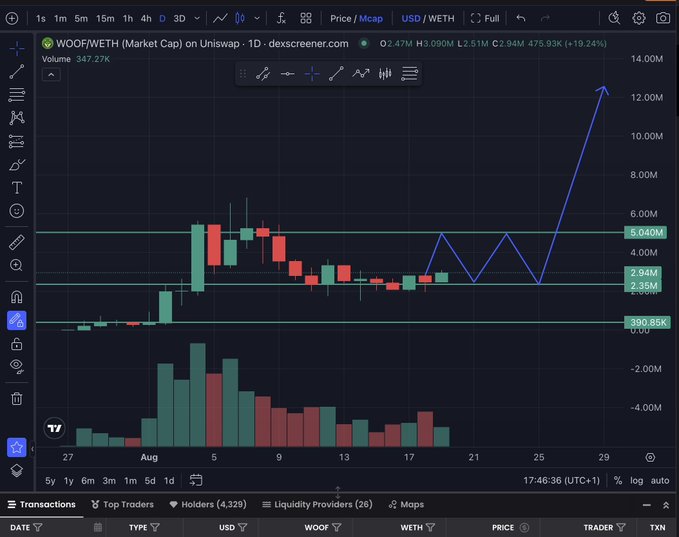Undo the last chart action
The image size is (679, 537).
pos(521,19)
